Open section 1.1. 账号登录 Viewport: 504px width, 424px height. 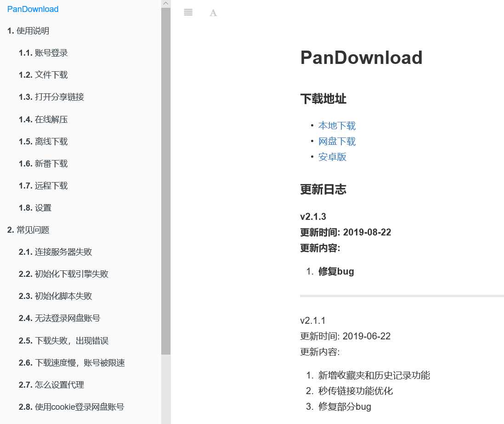tap(43, 53)
